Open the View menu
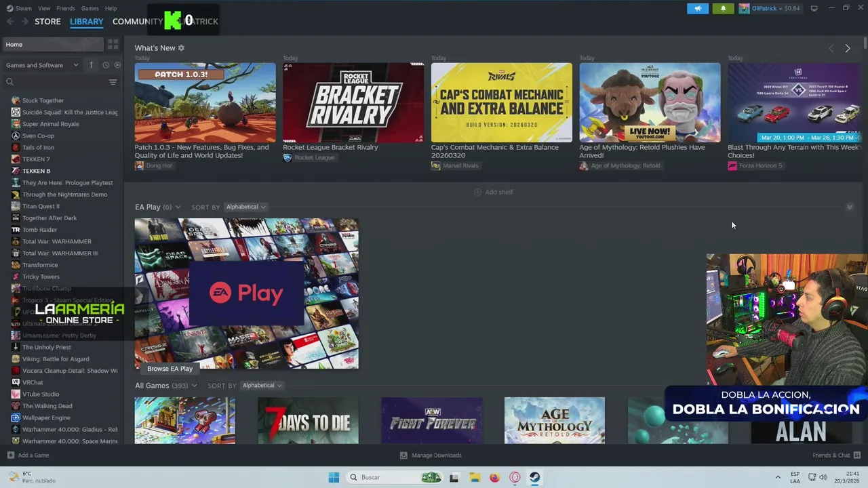The height and width of the screenshot is (488, 868). [44, 8]
